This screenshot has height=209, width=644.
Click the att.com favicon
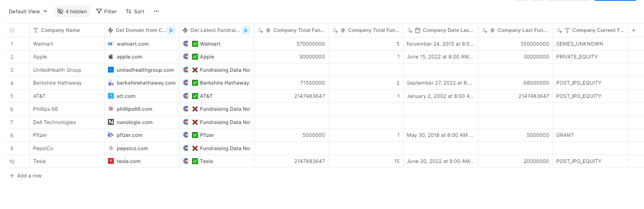tap(110, 96)
